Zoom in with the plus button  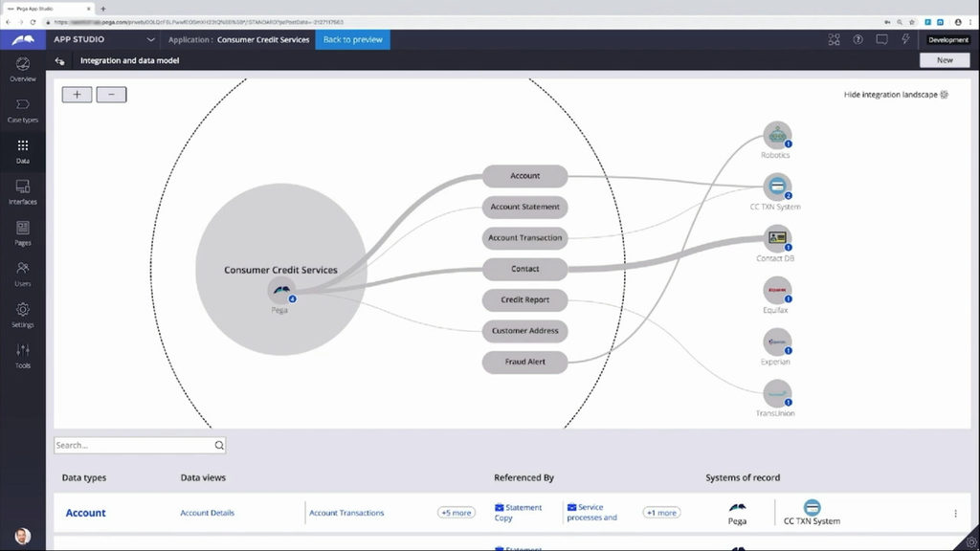pos(77,95)
